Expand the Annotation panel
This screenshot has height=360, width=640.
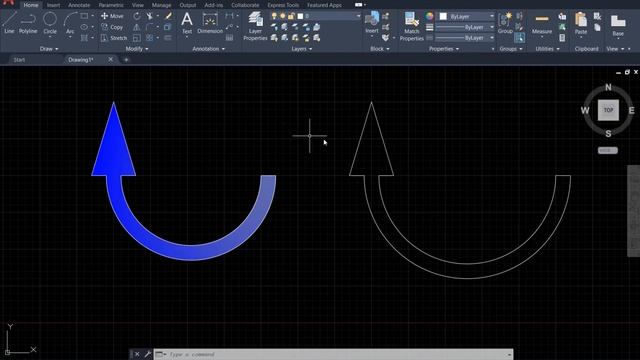coord(209,49)
